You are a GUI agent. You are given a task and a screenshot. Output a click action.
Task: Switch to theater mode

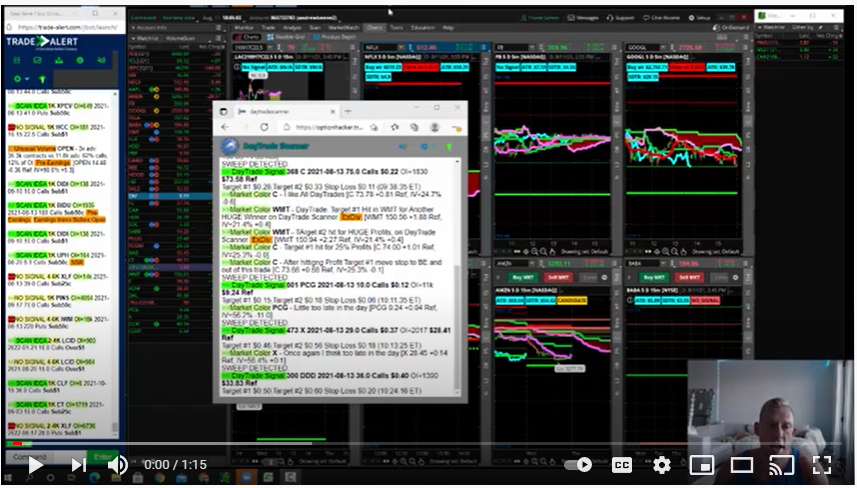tap(741, 465)
